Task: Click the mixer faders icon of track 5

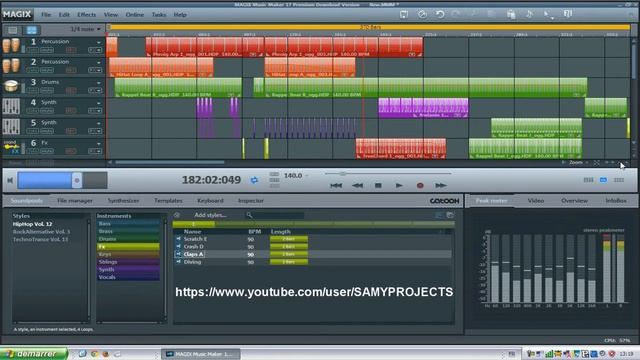Action: click(11, 127)
